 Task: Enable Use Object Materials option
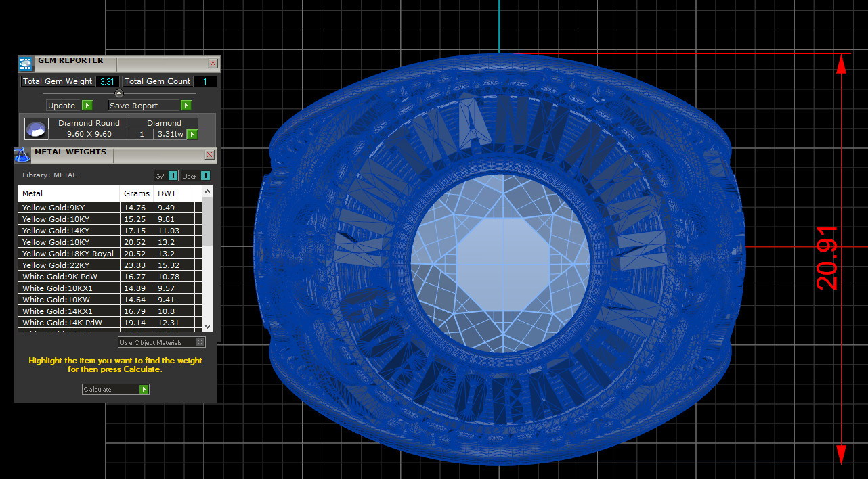coord(200,342)
